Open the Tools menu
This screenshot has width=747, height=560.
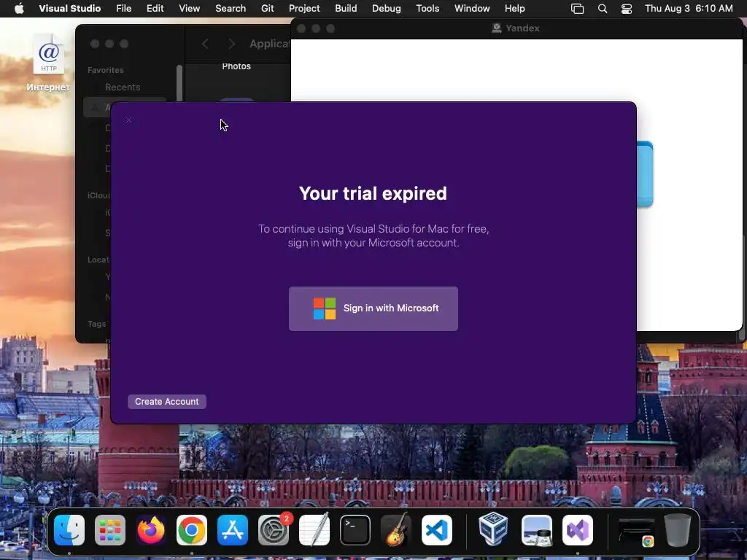[x=427, y=8]
